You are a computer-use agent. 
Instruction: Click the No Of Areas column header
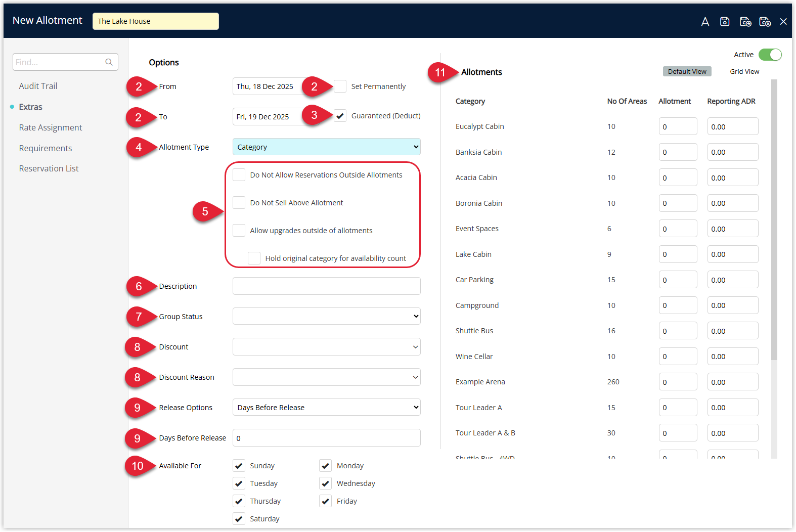click(x=627, y=101)
